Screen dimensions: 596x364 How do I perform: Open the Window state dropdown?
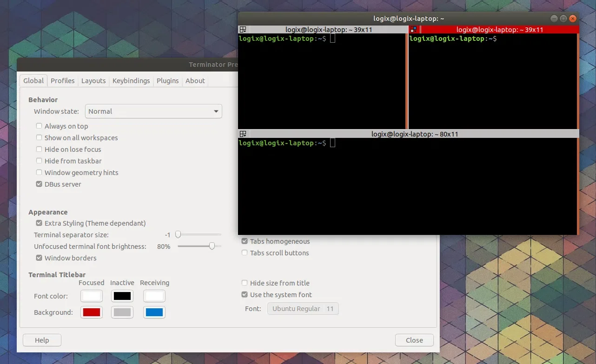(153, 111)
